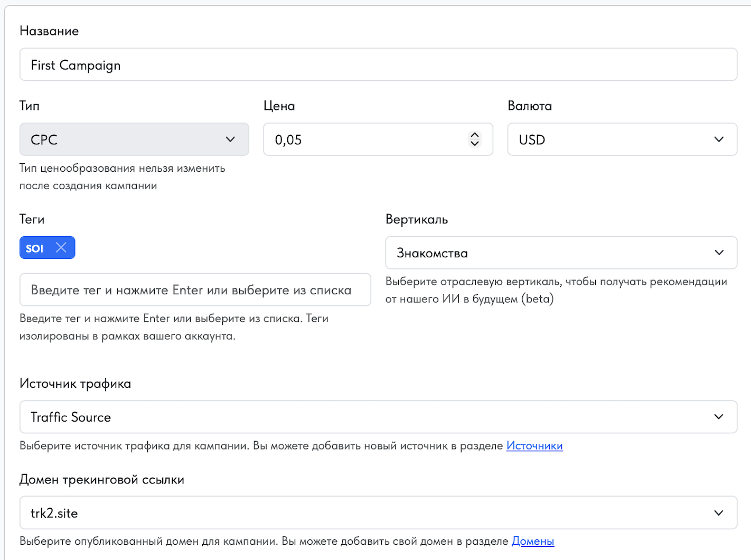Increase price with stepper up arrow

(475, 135)
